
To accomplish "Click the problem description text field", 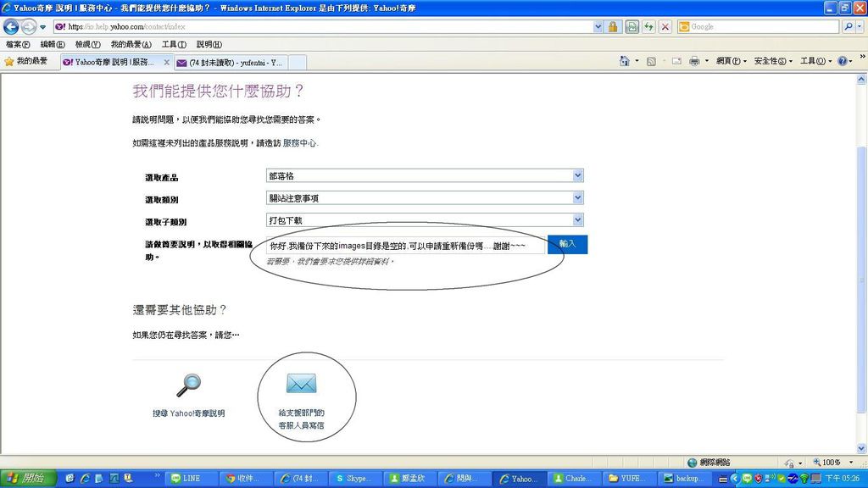I will pos(405,246).
